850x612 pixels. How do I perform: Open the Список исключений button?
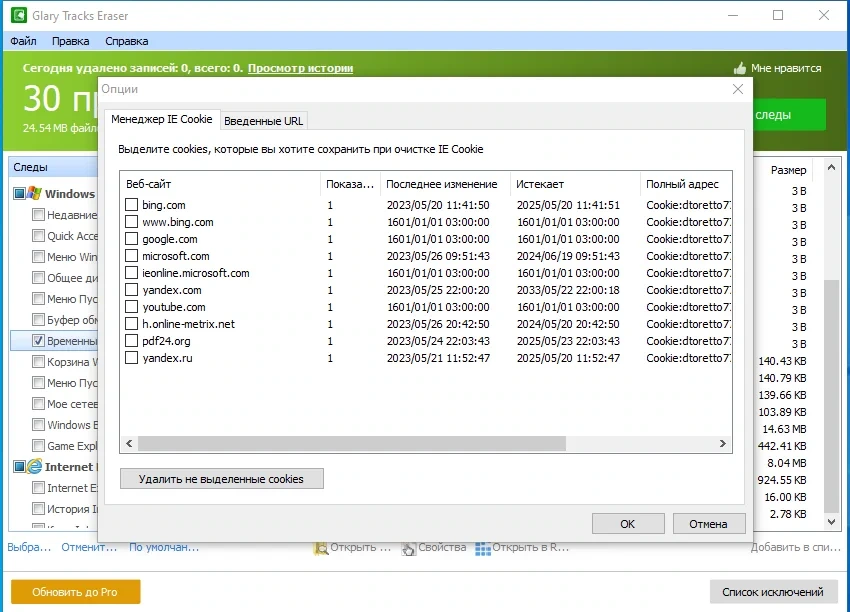[x=773, y=592]
